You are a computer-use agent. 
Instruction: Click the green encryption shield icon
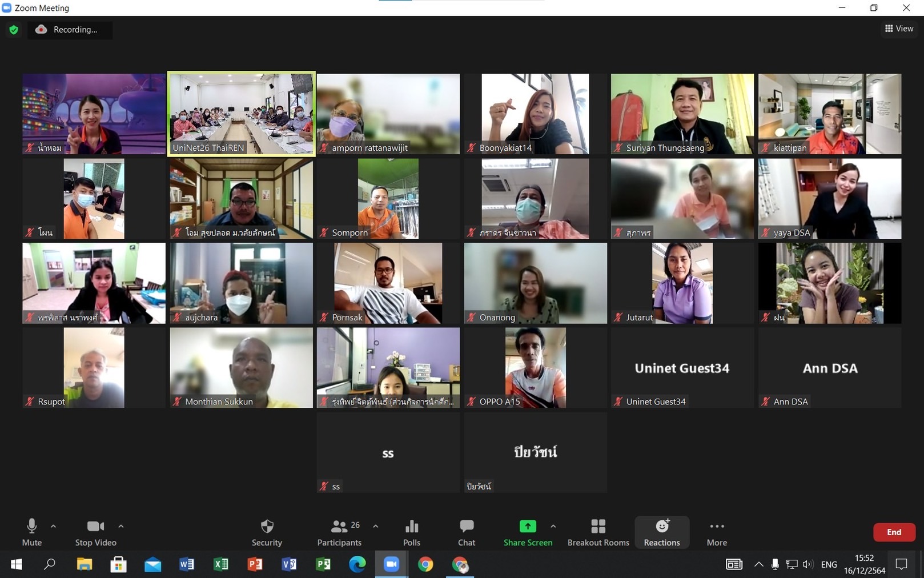point(14,30)
